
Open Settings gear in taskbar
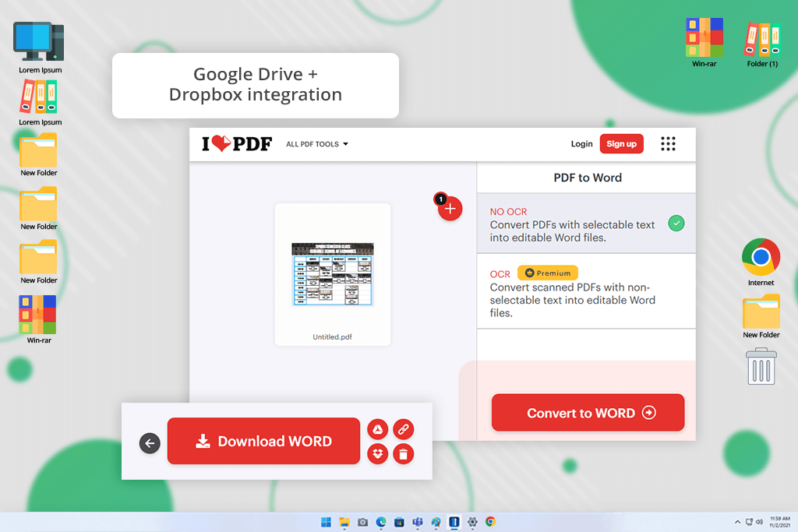coord(473,522)
